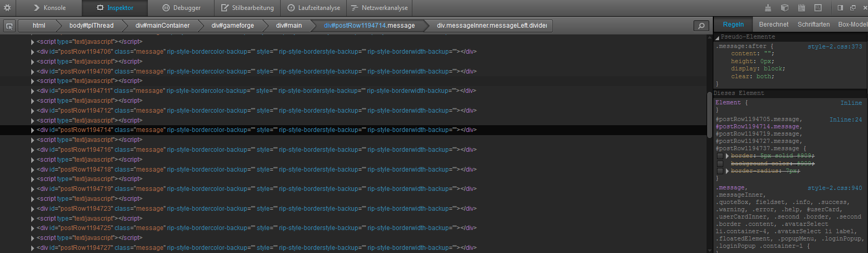
Task: Select div#postRow1194714.message breadcrumb
Action: 369,26
